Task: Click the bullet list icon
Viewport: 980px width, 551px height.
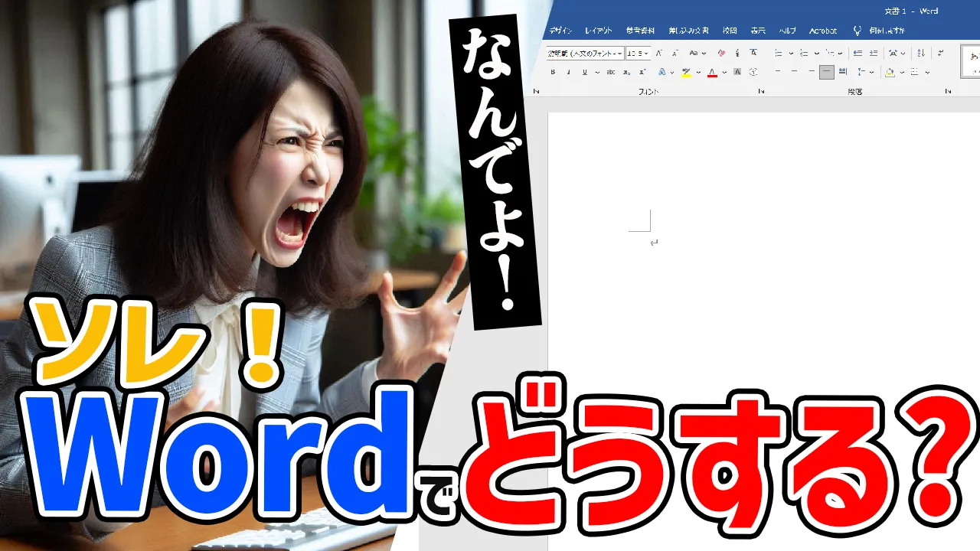Action: click(779, 53)
